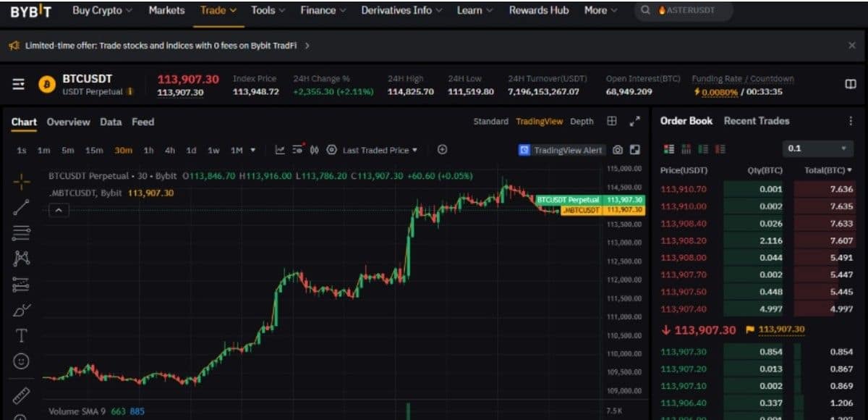Open order book three-dot options menu
The height and width of the screenshot is (420, 868).
tap(851, 121)
